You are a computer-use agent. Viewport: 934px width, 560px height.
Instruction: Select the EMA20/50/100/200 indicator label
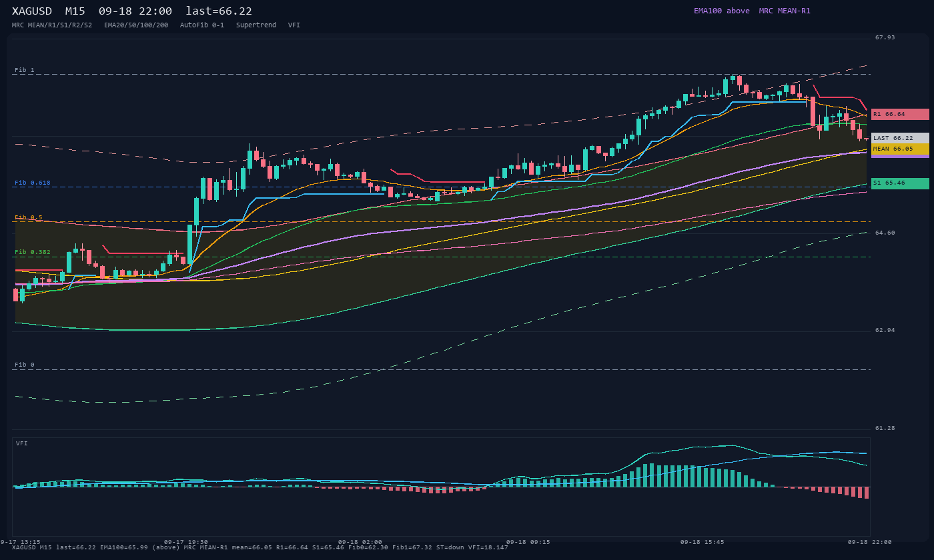click(136, 25)
